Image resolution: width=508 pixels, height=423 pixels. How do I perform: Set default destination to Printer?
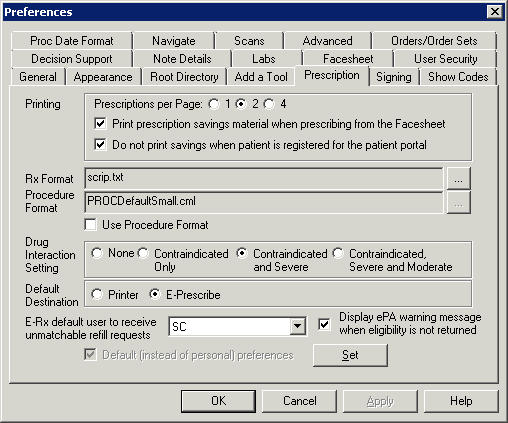pyautogui.click(x=97, y=294)
